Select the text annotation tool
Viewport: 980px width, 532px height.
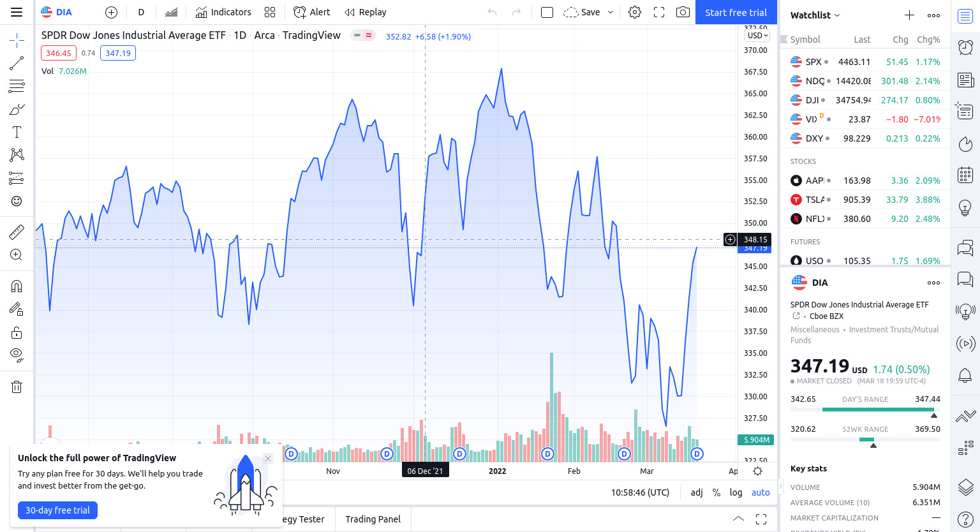17,132
